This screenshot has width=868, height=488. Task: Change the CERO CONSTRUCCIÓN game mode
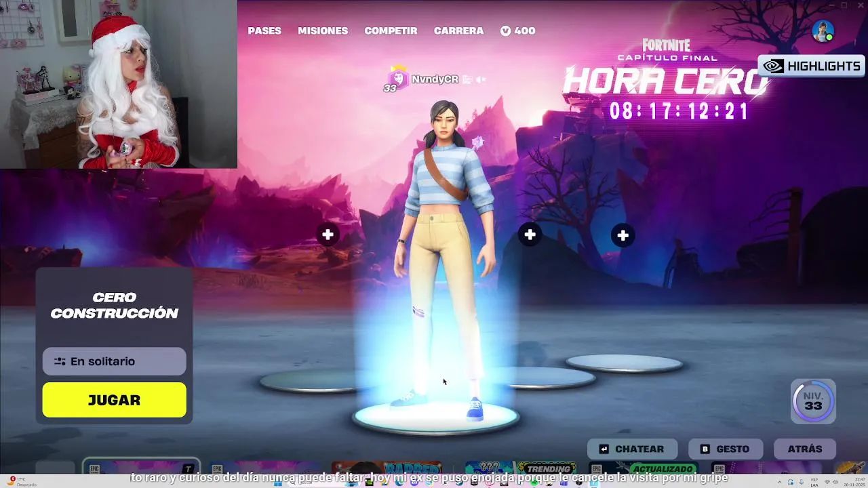115,306
